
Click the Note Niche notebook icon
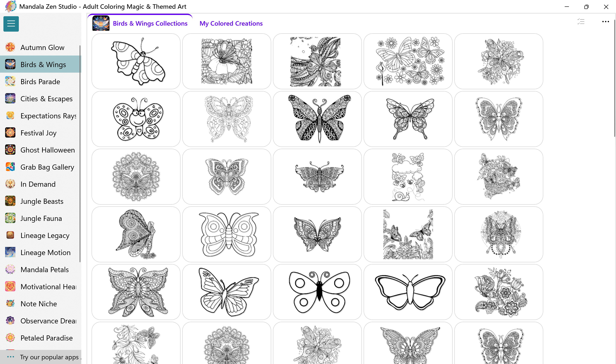10,303
